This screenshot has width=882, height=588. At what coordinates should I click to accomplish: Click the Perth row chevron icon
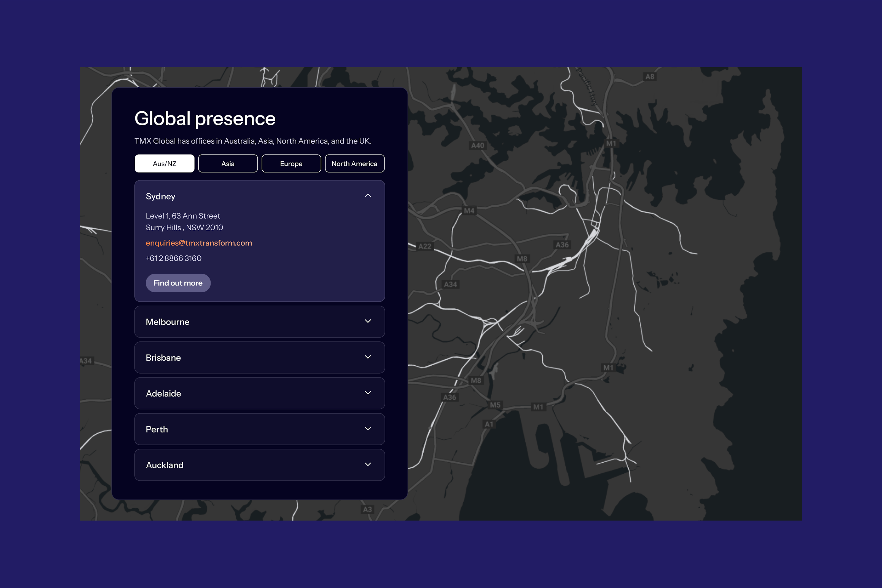pos(367,429)
